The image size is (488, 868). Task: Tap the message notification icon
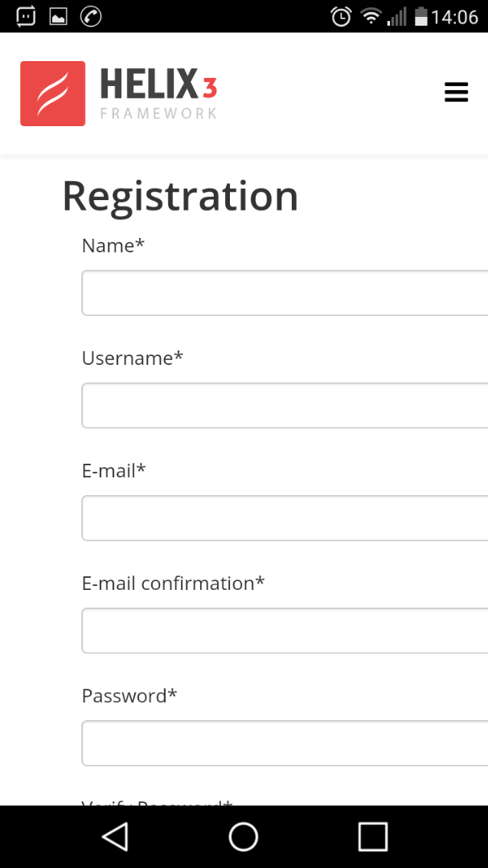(x=26, y=16)
